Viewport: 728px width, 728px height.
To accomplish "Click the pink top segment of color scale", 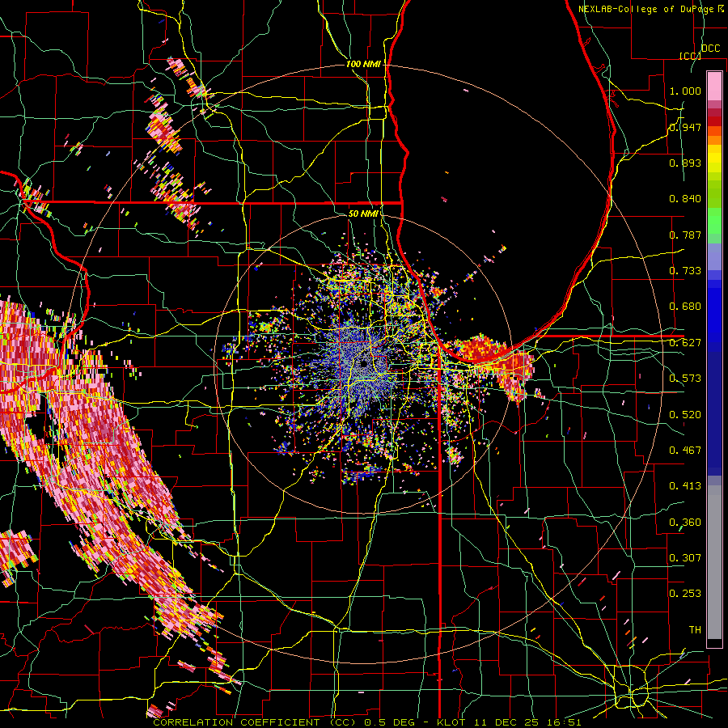I will click(714, 86).
